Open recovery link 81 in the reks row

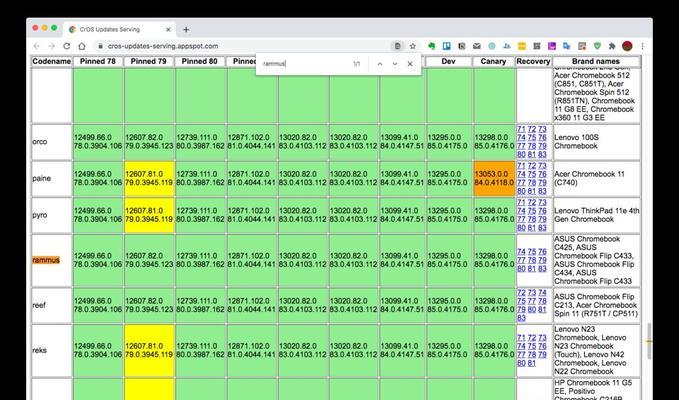coord(532,363)
